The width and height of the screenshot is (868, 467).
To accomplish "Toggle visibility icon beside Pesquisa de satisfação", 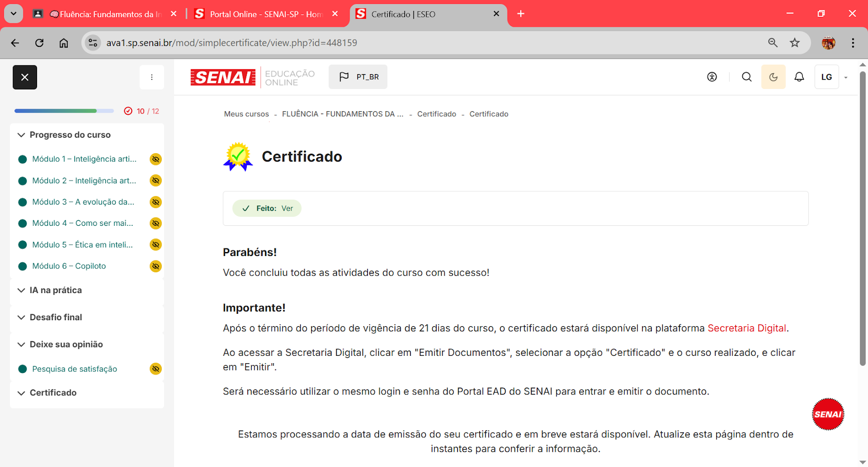I will pos(155,369).
